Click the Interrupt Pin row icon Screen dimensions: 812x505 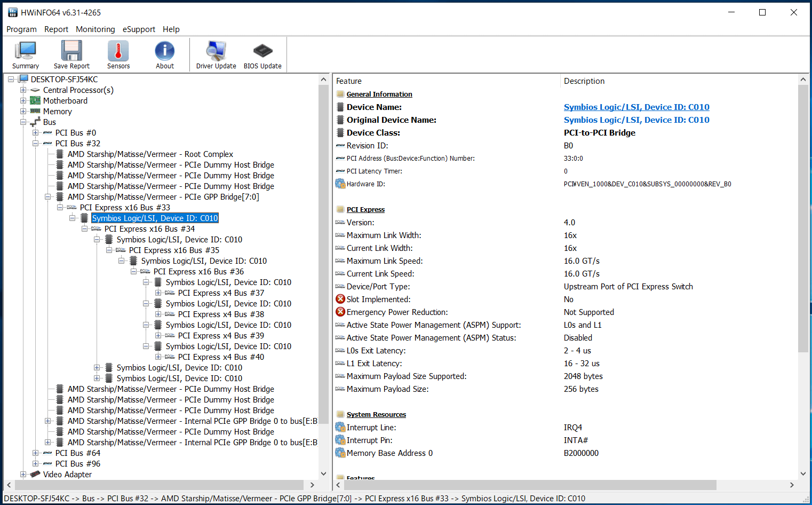point(340,440)
